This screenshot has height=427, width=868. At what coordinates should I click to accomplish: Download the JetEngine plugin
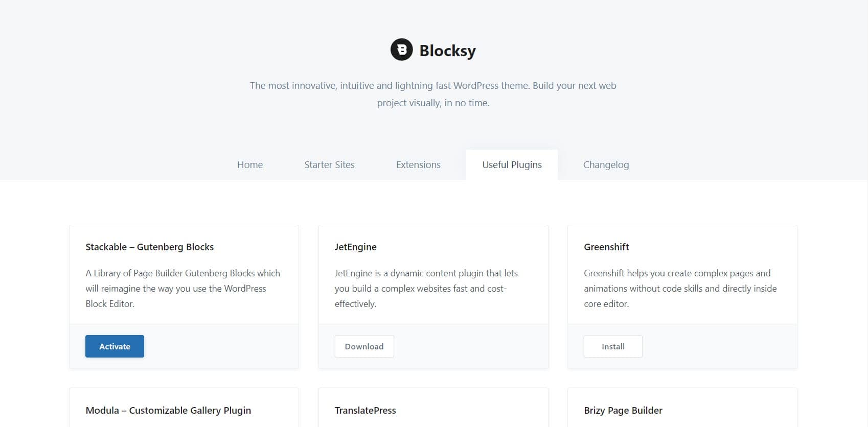[364, 346]
